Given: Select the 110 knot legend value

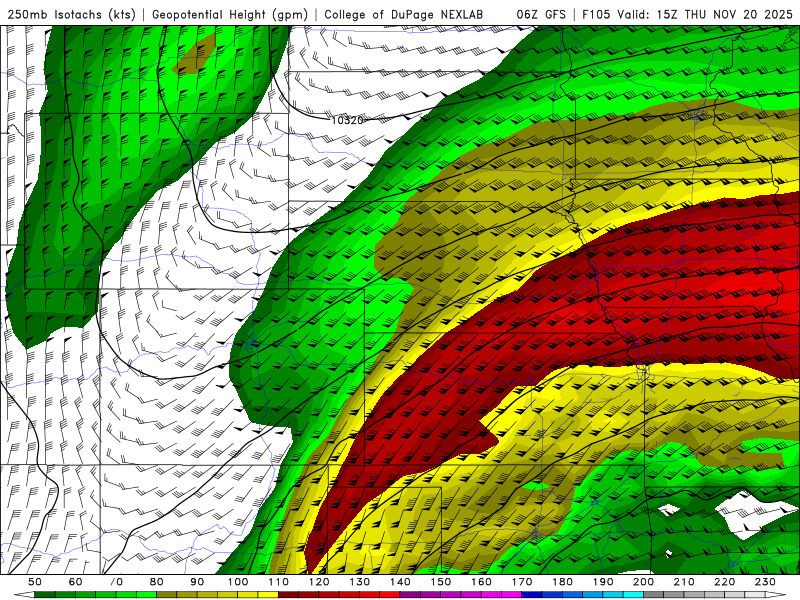Looking at the screenshot, I should click(x=279, y=582).
